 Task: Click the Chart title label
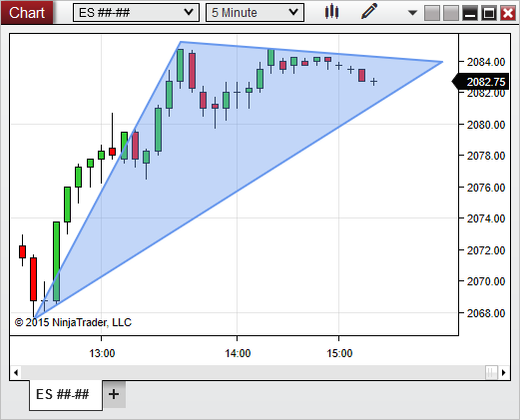coord(27,13)
